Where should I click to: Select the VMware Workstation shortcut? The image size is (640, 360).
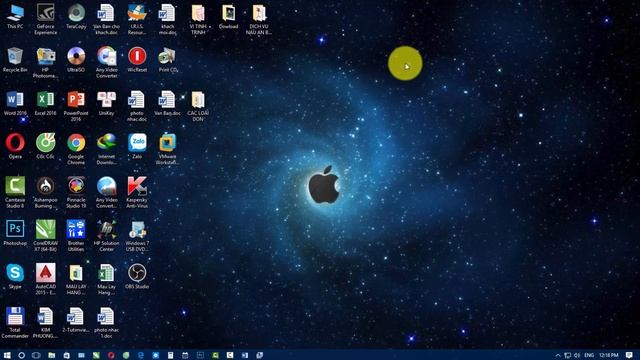168,149
